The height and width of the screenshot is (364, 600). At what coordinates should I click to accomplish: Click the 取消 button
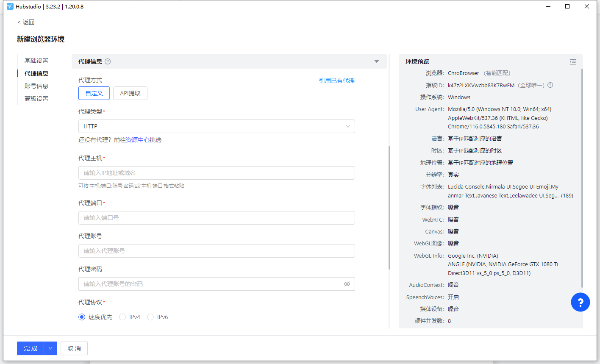point(74,348)
